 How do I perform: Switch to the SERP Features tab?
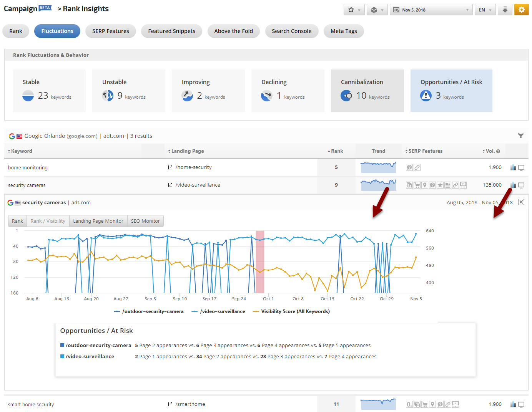pos(111,31)
